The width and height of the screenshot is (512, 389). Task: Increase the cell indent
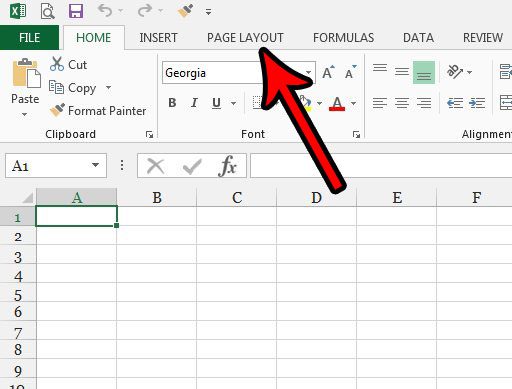coord(477,103)
